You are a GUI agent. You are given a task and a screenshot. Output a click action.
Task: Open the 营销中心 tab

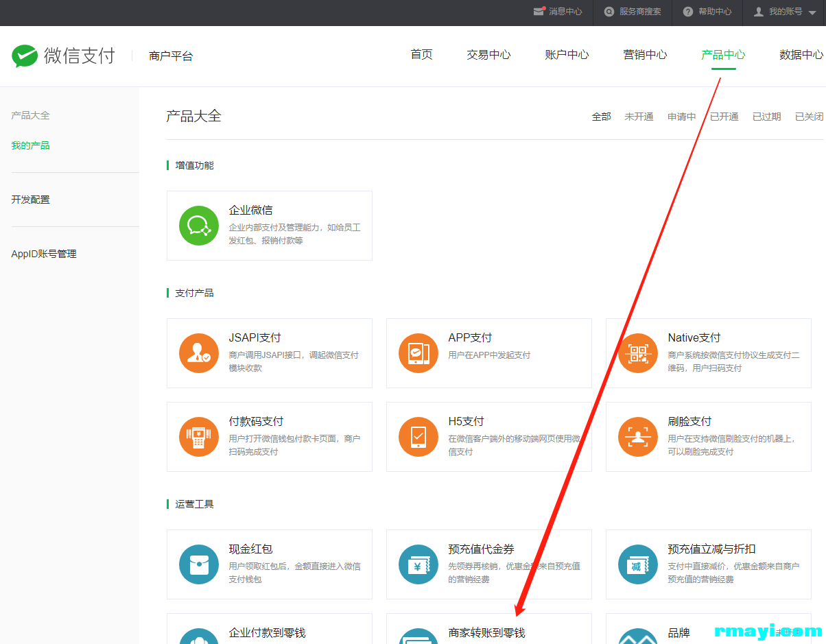click(x=645, y=55)
